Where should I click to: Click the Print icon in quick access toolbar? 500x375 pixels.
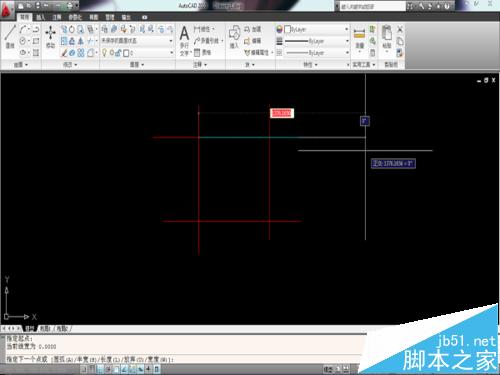tap(69, 5)
